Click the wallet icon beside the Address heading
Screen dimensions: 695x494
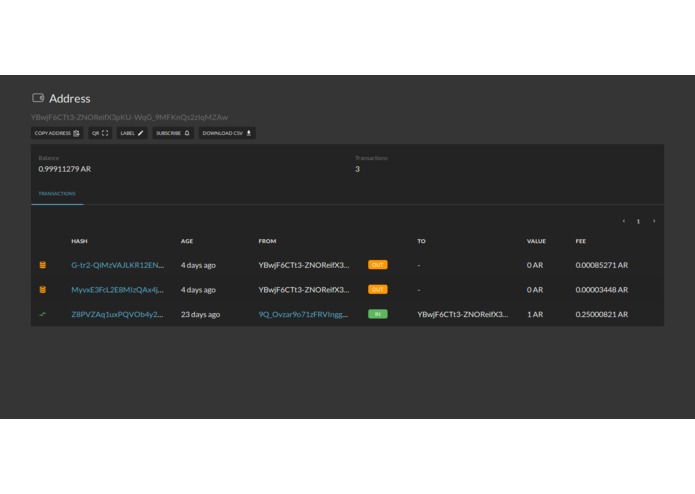38,98
